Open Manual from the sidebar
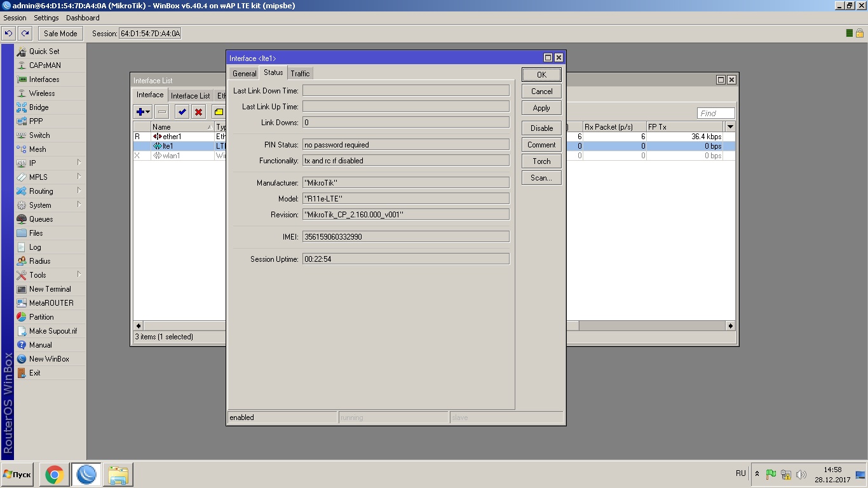The image size is (868, 488). coord(50,345)
